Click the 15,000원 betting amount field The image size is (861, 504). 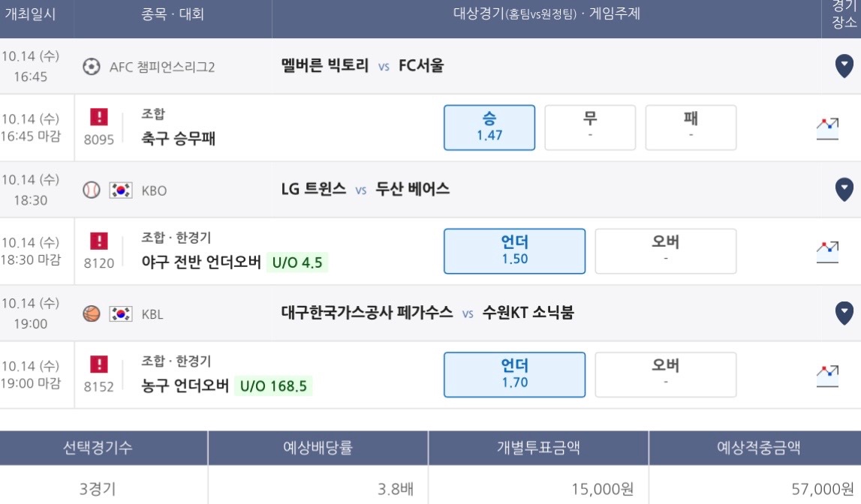[538, 487]
